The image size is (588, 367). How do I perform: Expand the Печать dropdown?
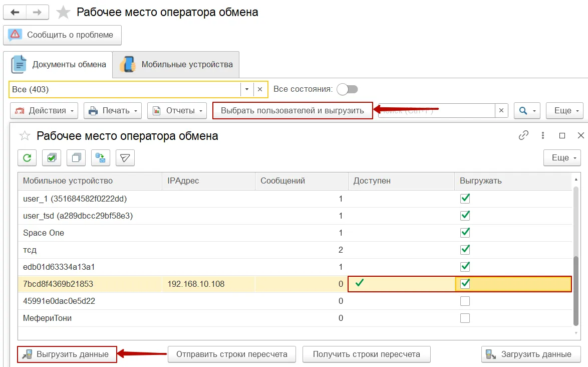pyautogui.click(x=113, y=111)
